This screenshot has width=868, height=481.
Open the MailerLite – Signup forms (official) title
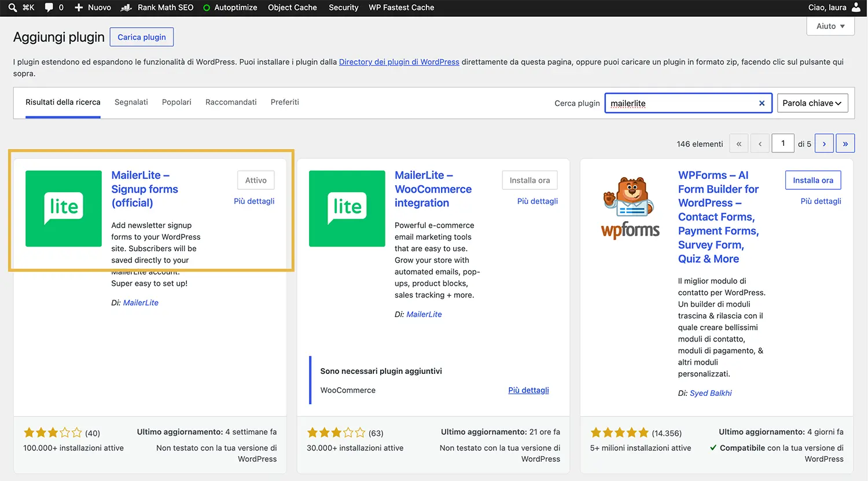(x=145, y=189)
